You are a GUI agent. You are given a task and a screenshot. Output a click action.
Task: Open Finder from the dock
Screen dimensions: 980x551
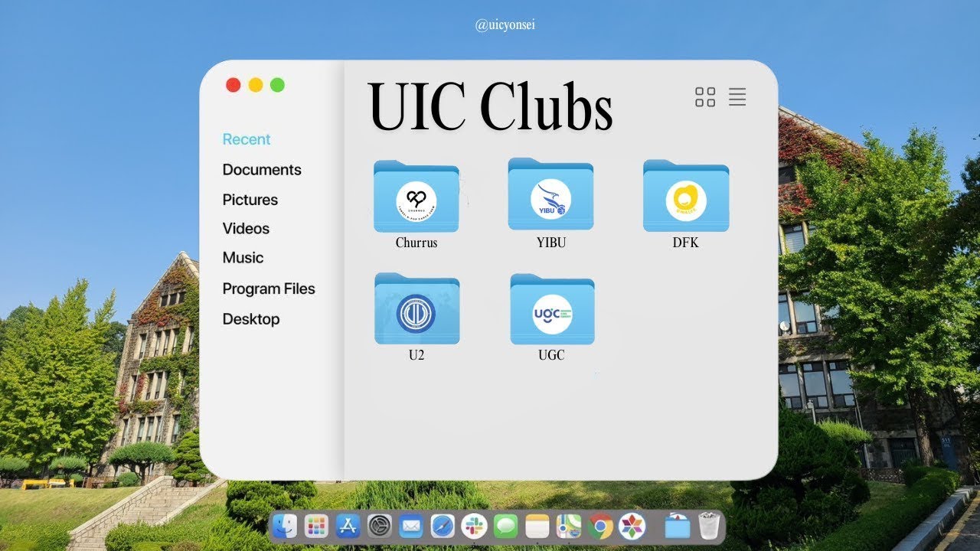(x=285, y=527)
